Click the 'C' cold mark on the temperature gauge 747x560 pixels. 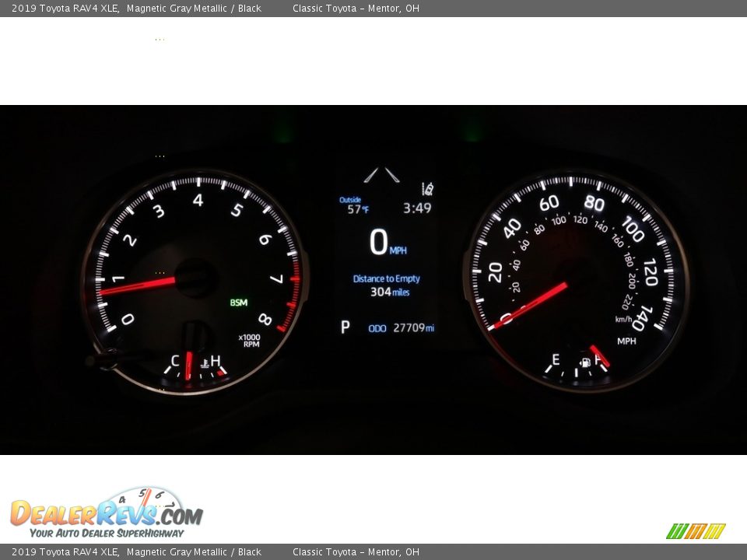pyautogui.click(x=175, y=360)
